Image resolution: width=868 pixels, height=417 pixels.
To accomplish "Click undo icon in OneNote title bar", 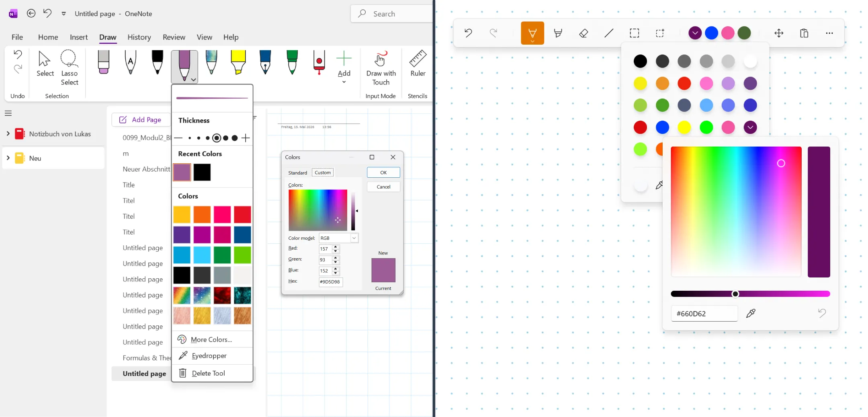I will (47, 13).
